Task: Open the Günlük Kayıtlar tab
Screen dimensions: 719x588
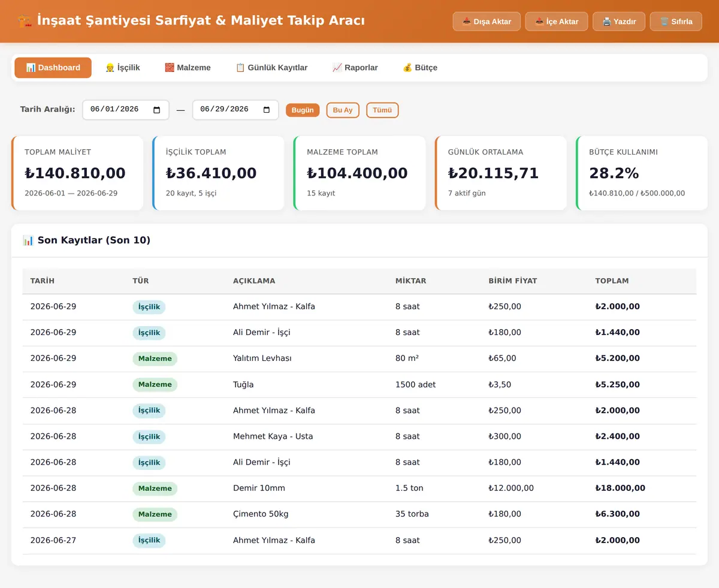Action: 271,68
